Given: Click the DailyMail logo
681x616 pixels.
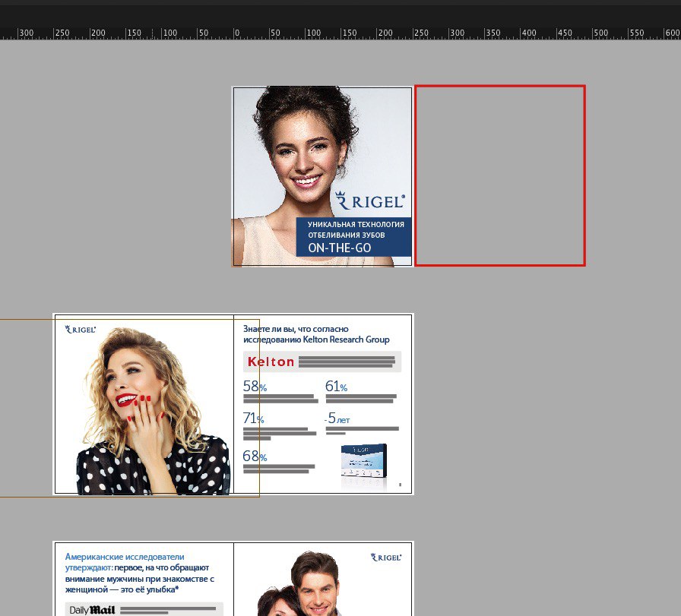Looking at the screenshot, I should tap(92, 610).
